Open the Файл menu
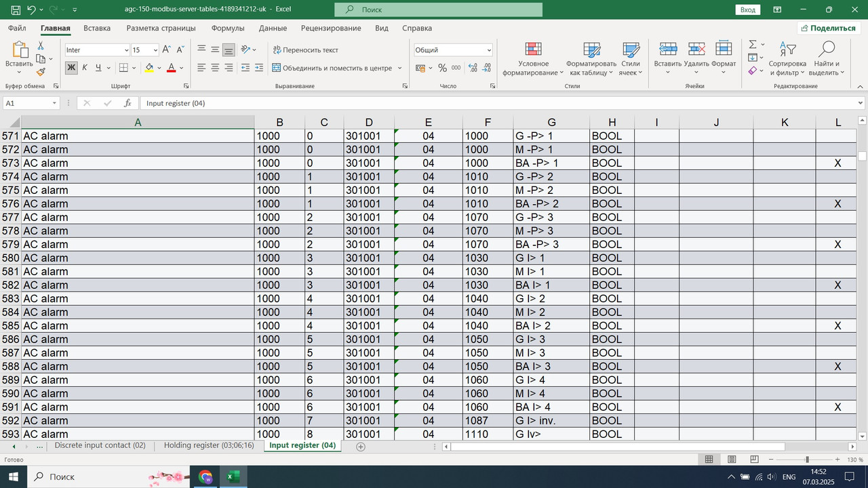Image resolution: width=868 pixels, height=488 pixels. pyautogui.click(x=18, y=28)
